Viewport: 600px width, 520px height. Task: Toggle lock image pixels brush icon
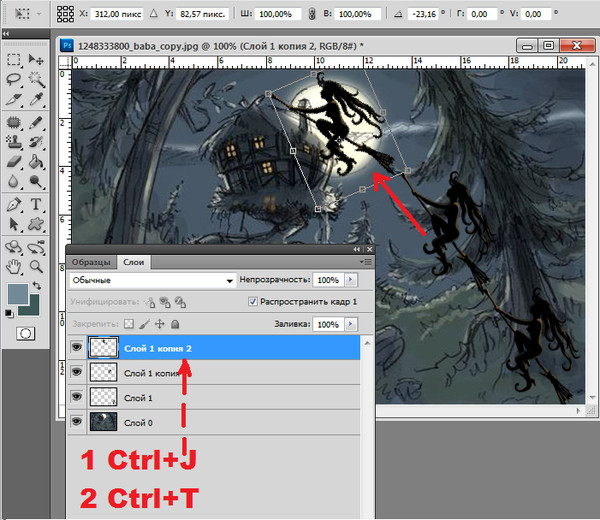click(x=144, y=324)
